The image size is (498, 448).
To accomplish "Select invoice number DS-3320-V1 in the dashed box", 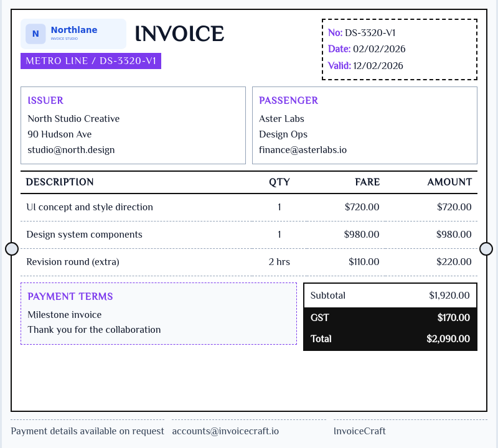I will (x=370, y=33).
